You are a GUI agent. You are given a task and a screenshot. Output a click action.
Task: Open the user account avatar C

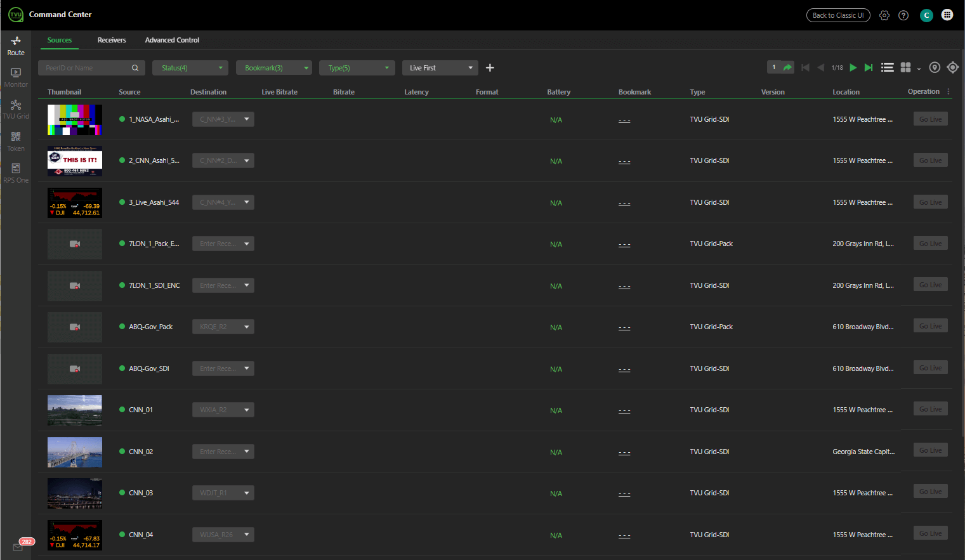pos(926,15)
